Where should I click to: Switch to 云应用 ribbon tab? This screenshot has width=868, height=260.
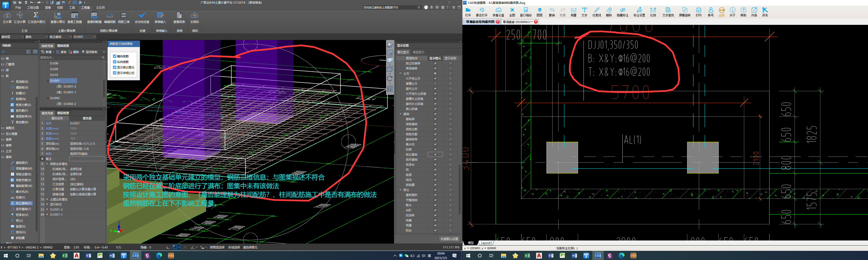click(100, 7)
